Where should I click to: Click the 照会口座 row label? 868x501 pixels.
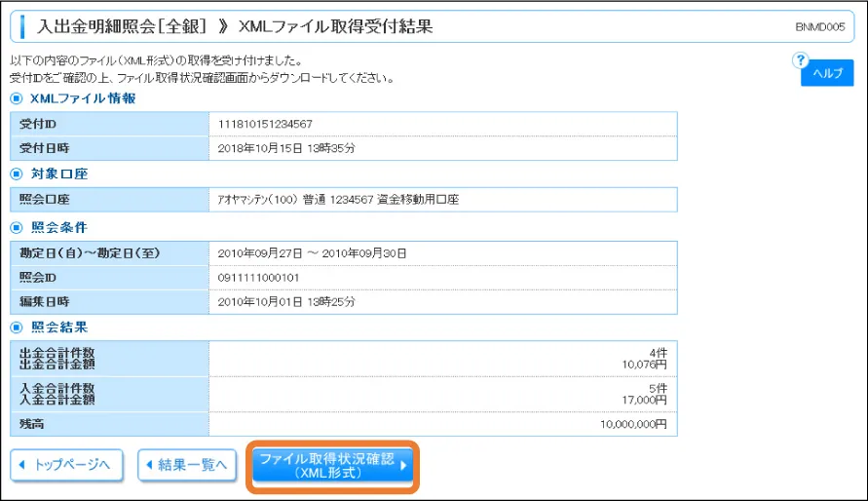[x=44, y=200]
